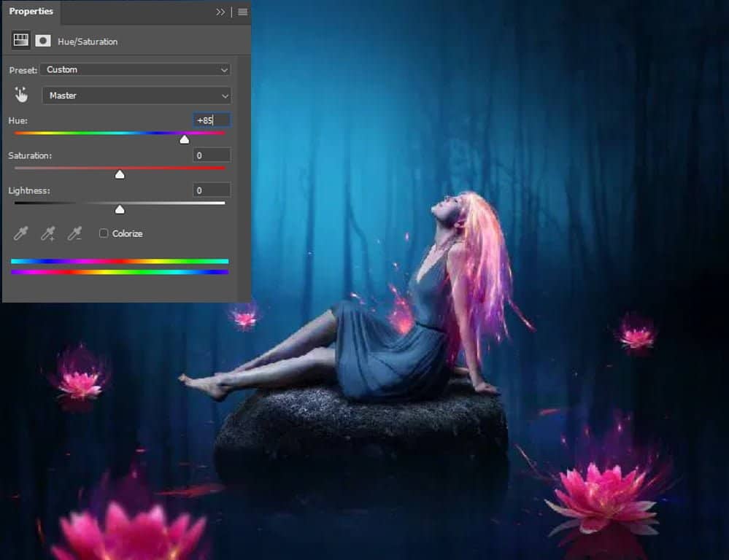
Task: Select the Hue/Saturation adjustment icon
Action: tap(20, 41)
